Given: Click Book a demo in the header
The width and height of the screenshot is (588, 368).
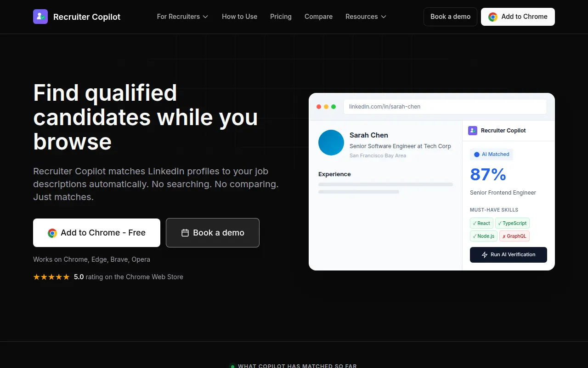Looking at the screenshot, I should pos(450,17).
